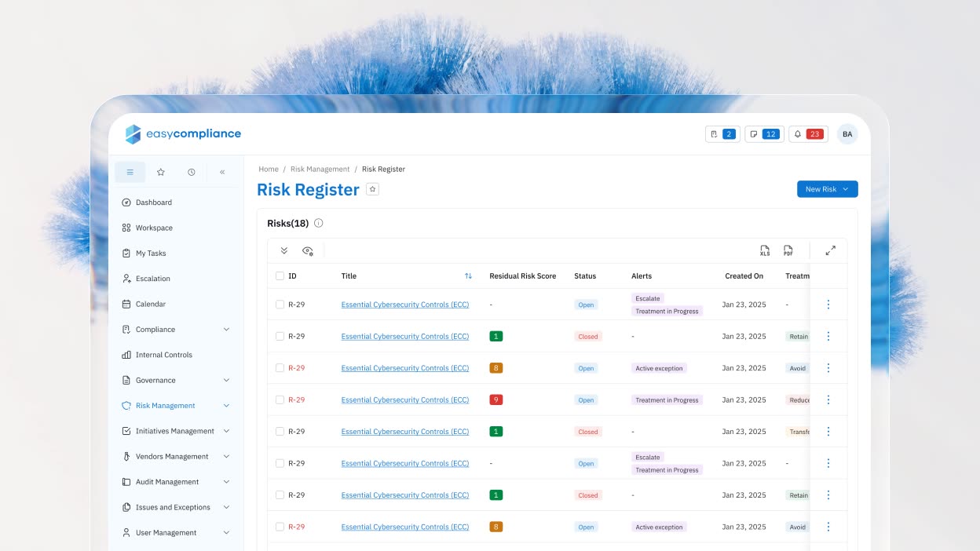Screen dimensions: 980x551
Task: Expand the Issues and Exceptions chevron
Action: point(227,507)
